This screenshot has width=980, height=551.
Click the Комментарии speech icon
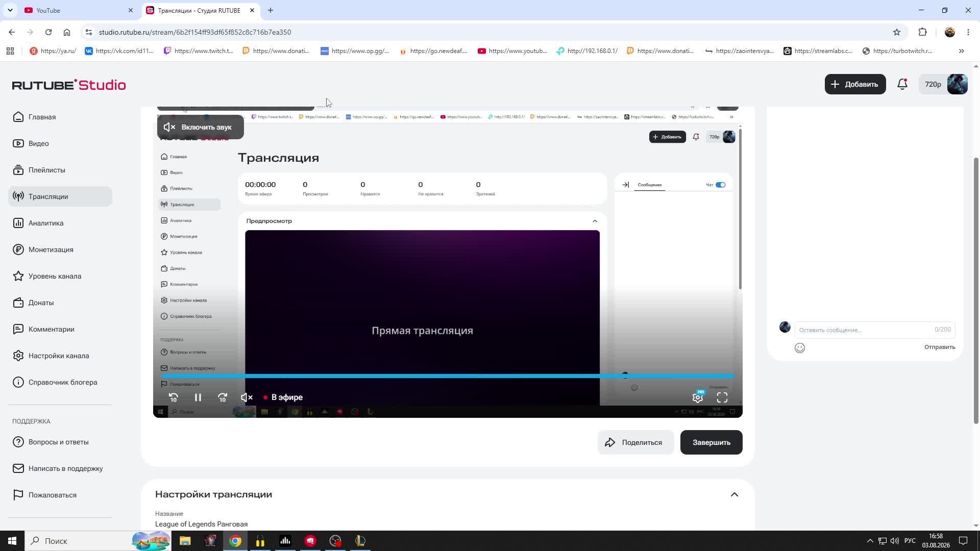pyautogui.click(x=18, y=329)
